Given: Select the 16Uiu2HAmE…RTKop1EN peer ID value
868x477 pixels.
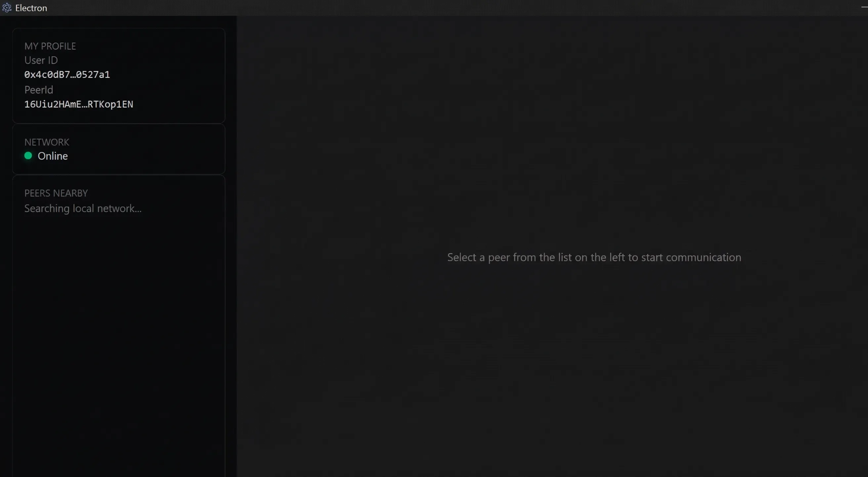Looking at the screenshot, I should [x=78, y=104].
